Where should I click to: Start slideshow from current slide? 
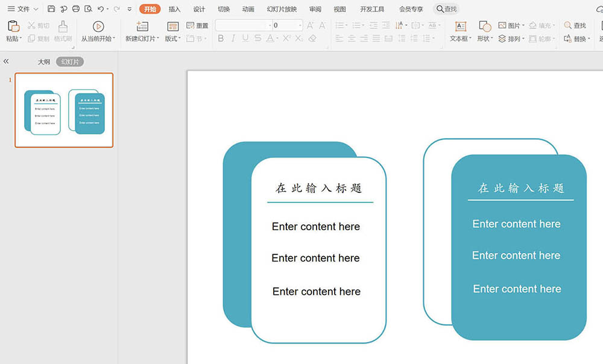(x=98, y=27)
